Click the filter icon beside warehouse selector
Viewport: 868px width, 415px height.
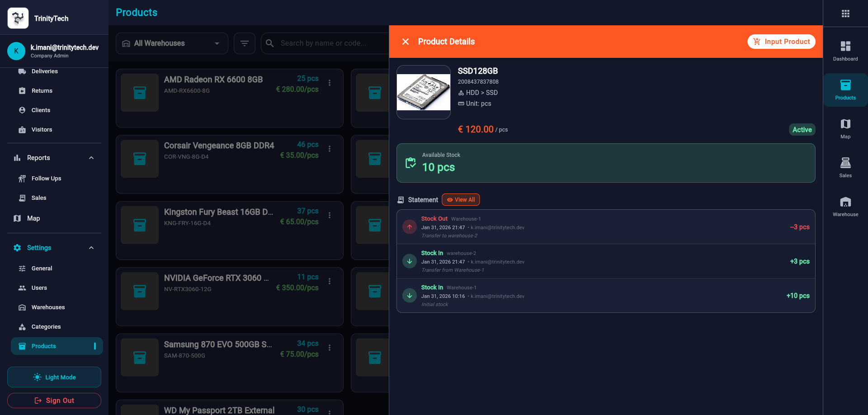point(245,43)
